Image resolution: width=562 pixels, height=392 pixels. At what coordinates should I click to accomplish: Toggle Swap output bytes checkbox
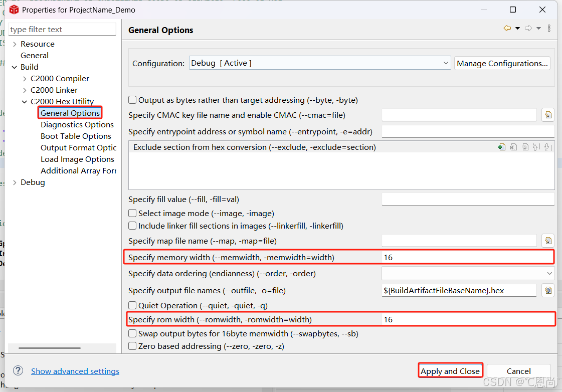click(x=132, y=333)
